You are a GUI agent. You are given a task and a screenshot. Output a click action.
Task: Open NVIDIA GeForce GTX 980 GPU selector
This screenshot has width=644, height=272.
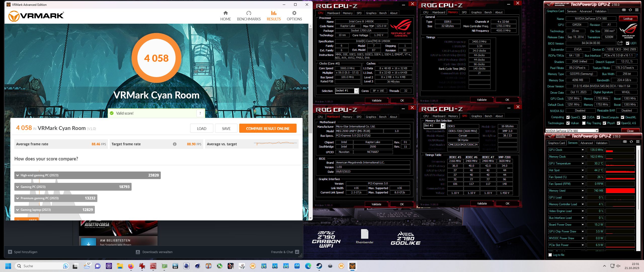click(x=572, y=131)
